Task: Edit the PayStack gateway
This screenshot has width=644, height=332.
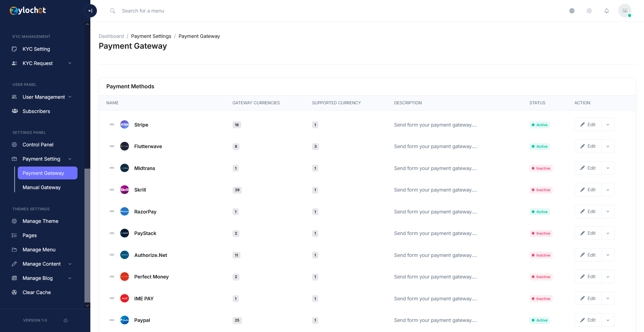Action: coord(588,233)
